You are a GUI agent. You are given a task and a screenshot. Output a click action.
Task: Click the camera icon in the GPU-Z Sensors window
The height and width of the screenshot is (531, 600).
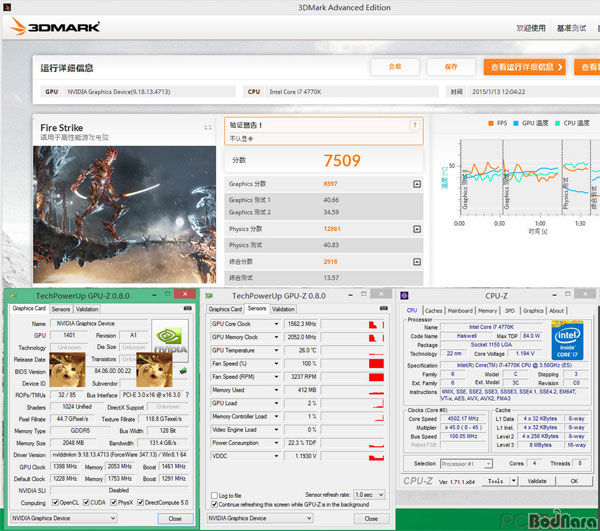tap(383, 308)
